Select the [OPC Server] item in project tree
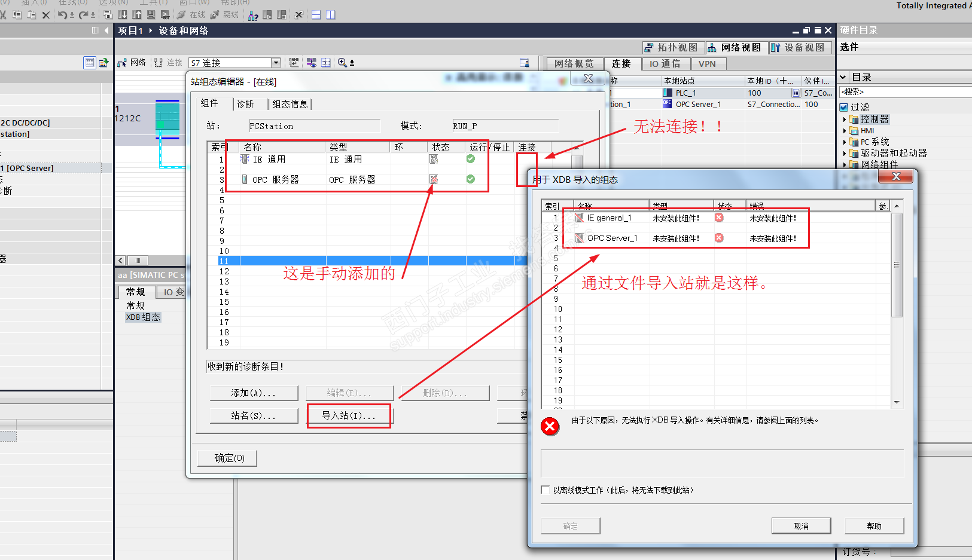 tap(50, 169)
